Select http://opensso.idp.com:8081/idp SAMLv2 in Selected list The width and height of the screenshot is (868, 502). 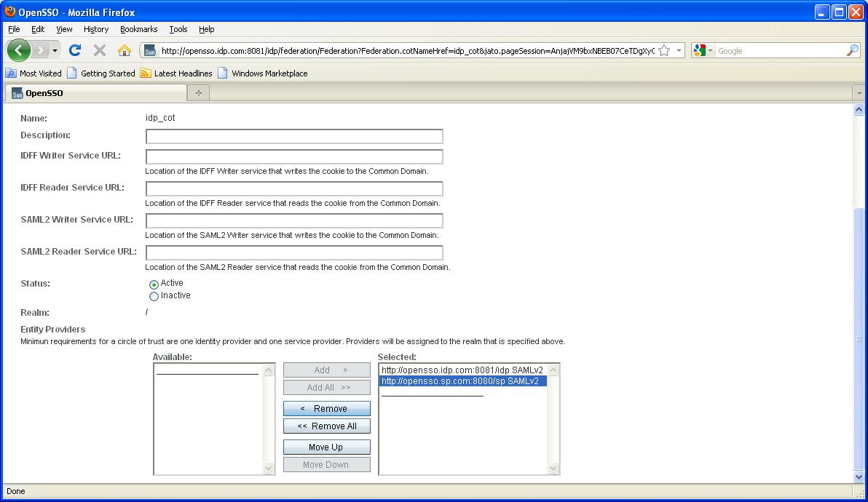click(x=462, y=370)
